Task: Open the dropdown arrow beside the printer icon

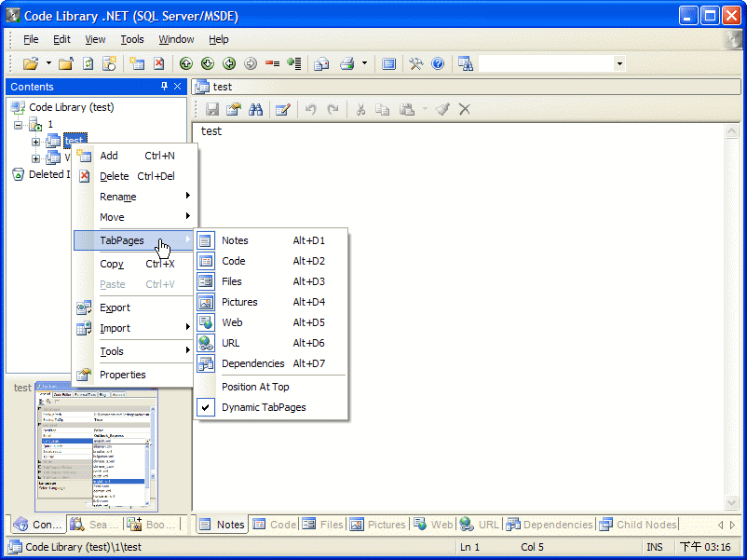Action: click(364, 63)
